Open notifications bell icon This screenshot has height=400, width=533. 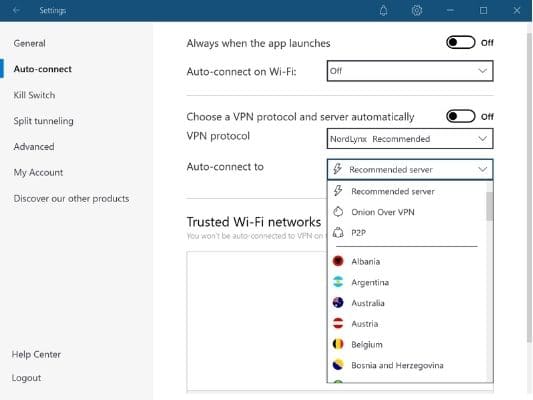(383, 11)
